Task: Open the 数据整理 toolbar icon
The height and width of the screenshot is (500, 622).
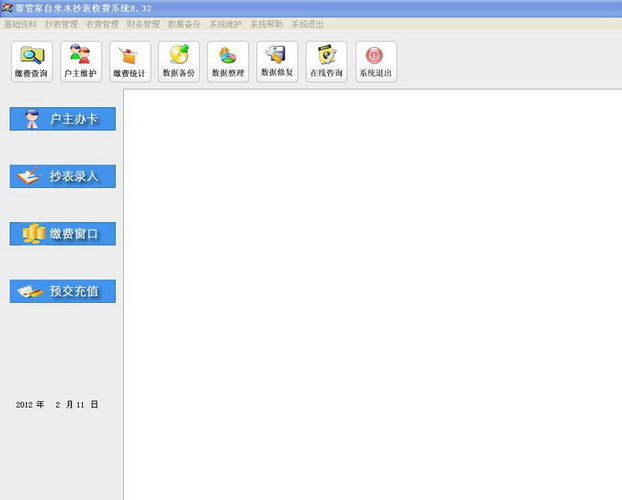Action: [x=228, y=62]
